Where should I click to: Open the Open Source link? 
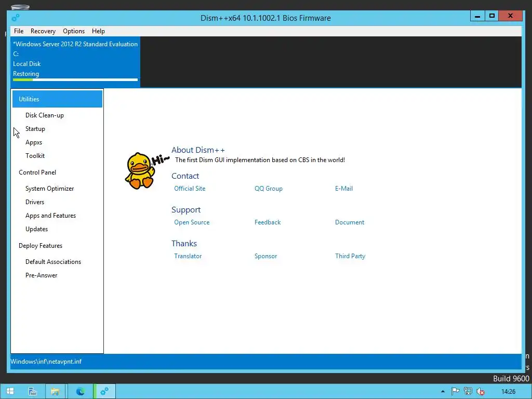(192, 222)
